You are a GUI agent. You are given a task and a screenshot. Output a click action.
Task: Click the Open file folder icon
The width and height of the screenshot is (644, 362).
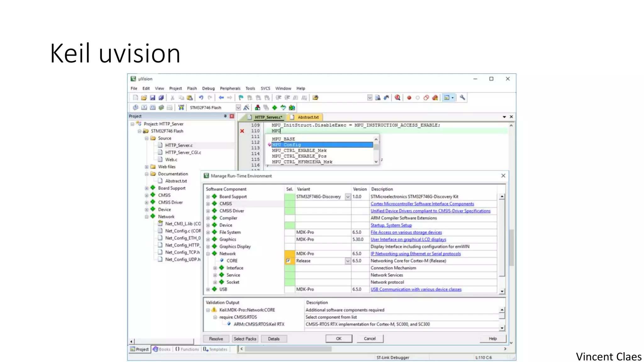[x=144, y=98]
